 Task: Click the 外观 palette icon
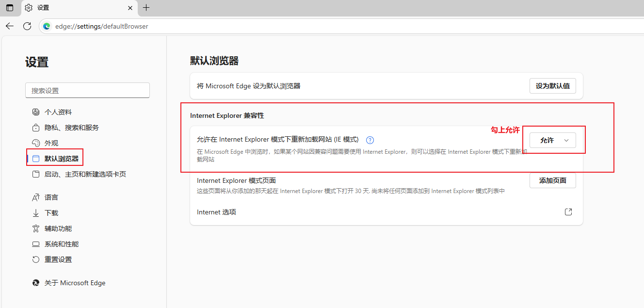pos(35,143)
